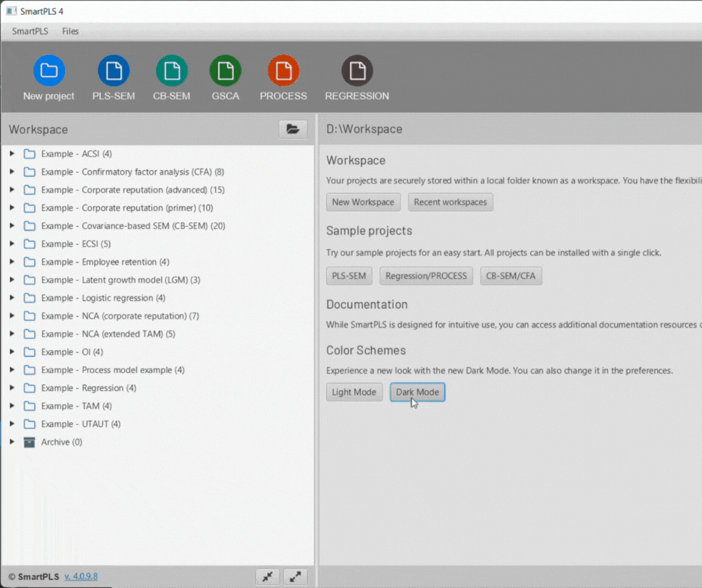Expand Confirmatory factor analysis (CFA) project
702x588 pixels.
[x=12, y=172]
